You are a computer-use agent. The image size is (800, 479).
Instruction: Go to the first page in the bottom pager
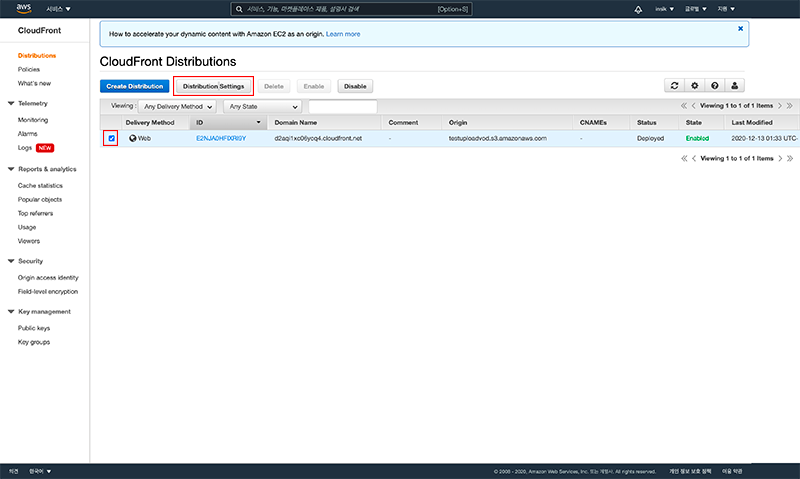(x=684, y=159)
